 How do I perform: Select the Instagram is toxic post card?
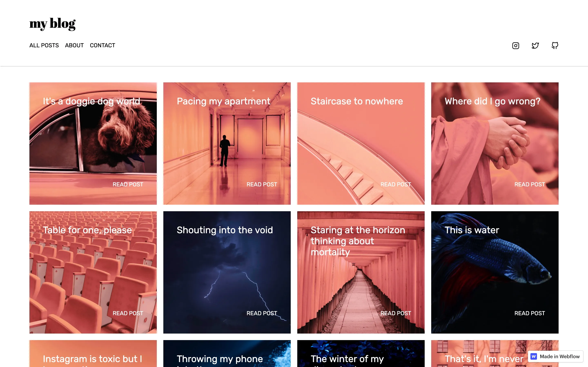[x=93, y=353]
